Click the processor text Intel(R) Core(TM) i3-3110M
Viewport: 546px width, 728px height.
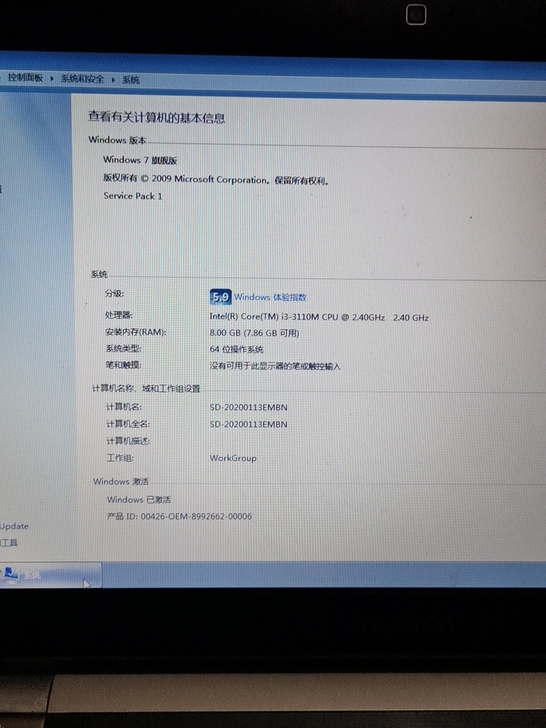pyautogui.click(x=319, y=318)
